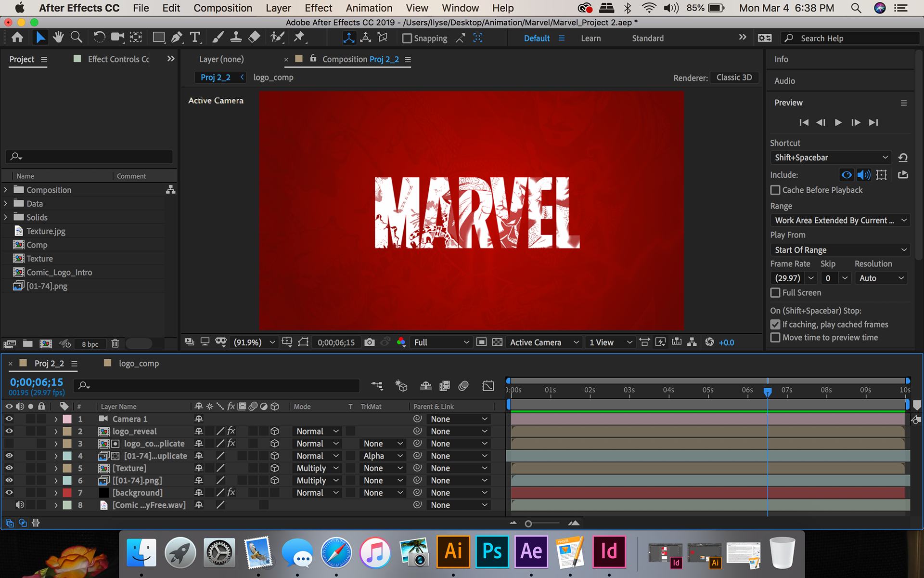Select the Eraser tool

coord(254,38)
